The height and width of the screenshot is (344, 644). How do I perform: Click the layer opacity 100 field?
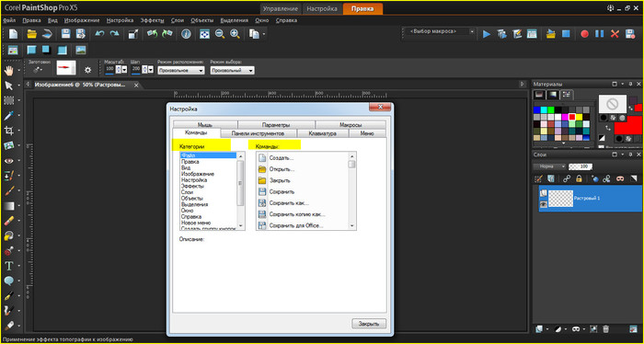[x=581, y=166]
